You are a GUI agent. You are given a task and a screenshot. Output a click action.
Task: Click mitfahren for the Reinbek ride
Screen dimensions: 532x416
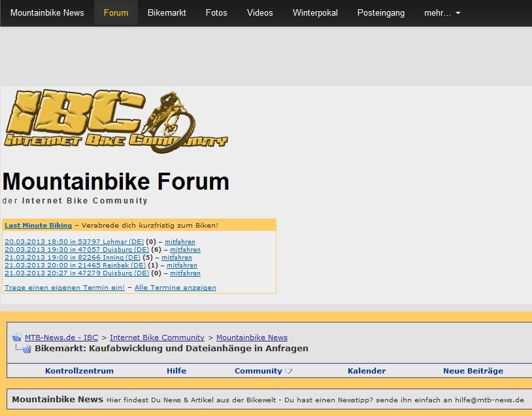coord(182,265)
